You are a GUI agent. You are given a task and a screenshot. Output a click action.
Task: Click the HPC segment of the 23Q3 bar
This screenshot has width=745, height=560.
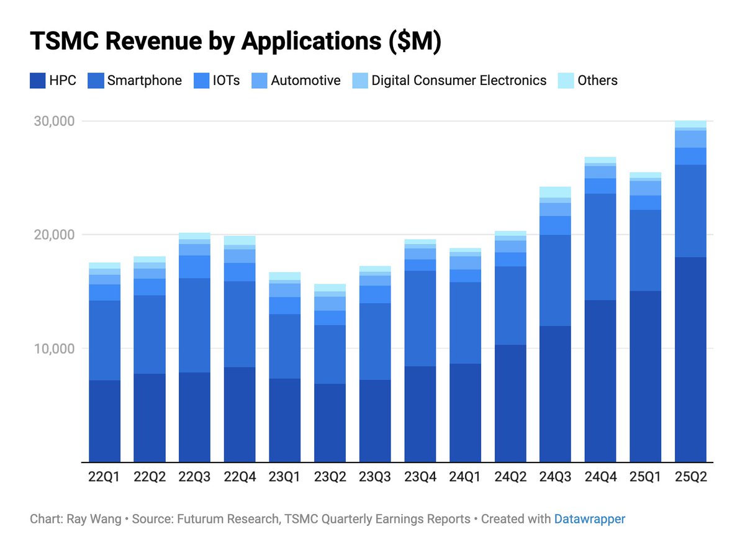[x=375, y=422]
